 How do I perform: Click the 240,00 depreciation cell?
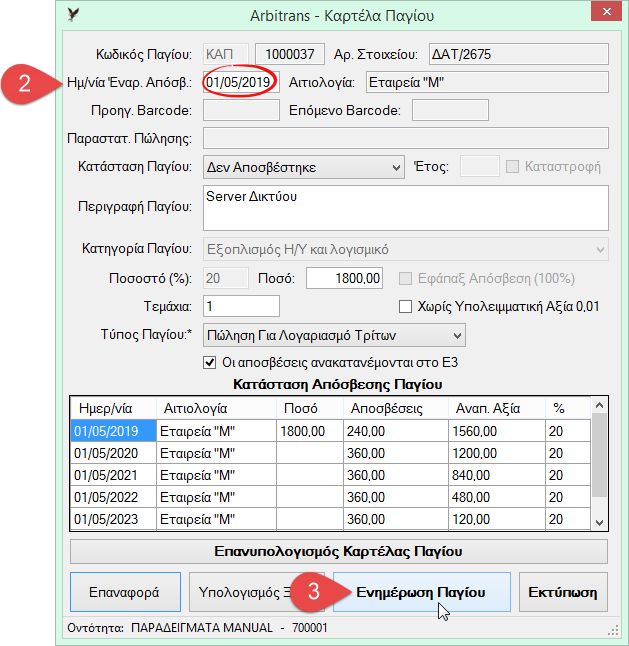(395, 431)
